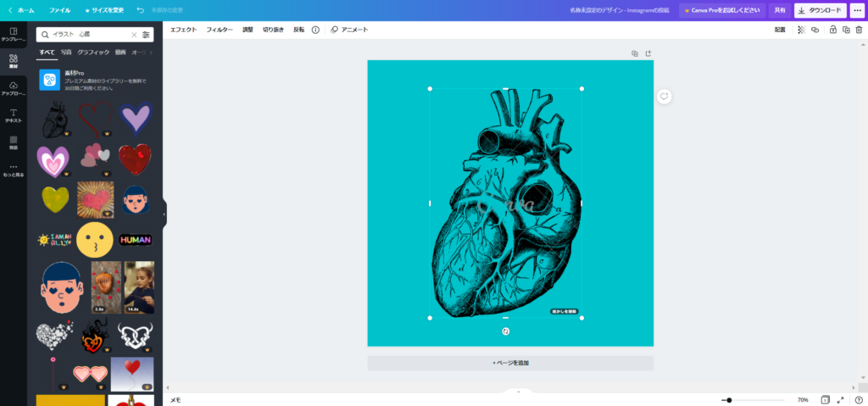Screen dimensions: 868x406
Task: Add new page icon above canvas
Action: [648, 53]
